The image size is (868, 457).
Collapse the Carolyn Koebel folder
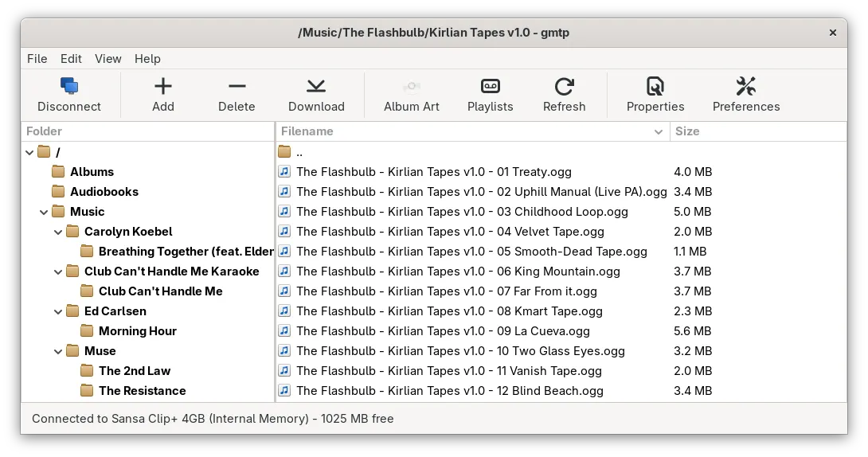58,232
